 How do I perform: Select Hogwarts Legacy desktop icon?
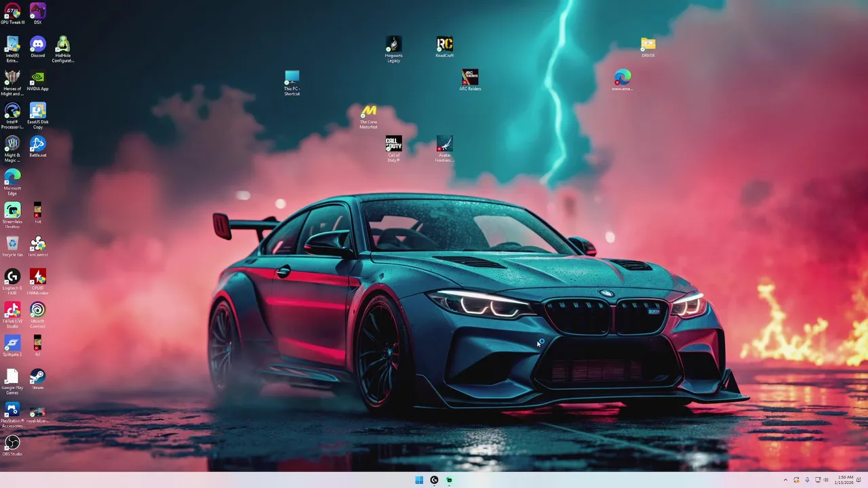tap(394, 49)
